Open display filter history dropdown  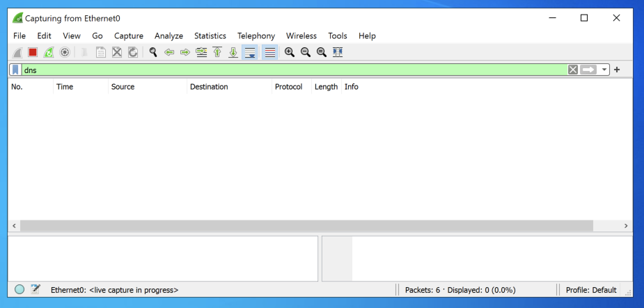click(604, 70)
